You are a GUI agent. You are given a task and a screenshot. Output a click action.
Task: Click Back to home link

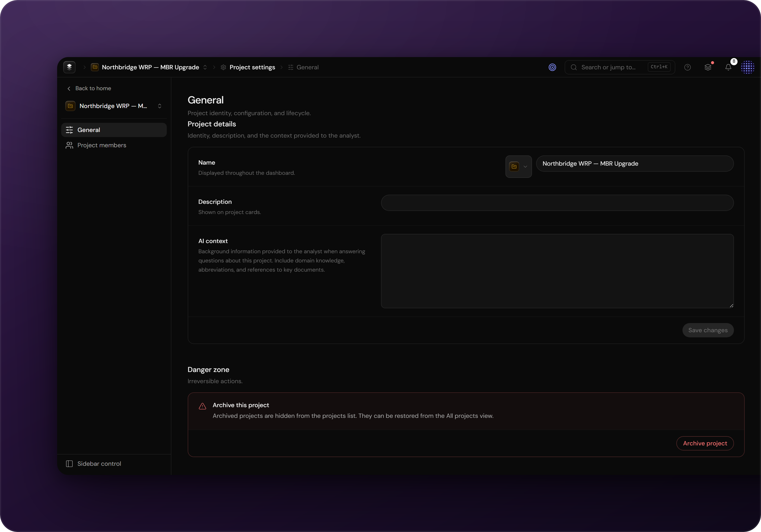coord(93,88)
